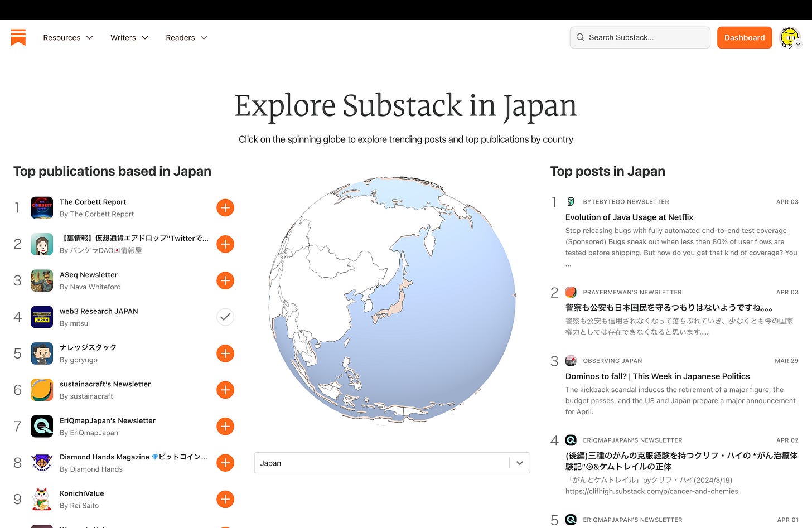This screenshot has width=812, height=528.
Task: Open post 警察も公安も日本国民を守るつもりはないようですね
Action: point(669,308)
